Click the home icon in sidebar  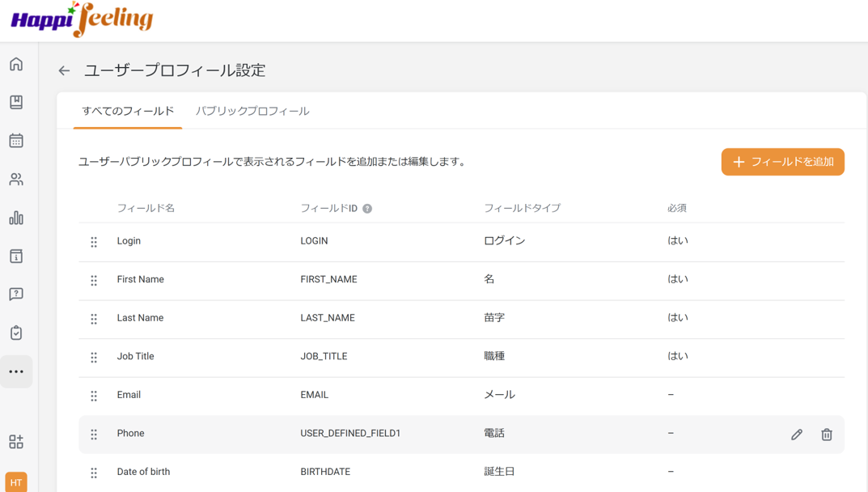(x=16, y=65)
